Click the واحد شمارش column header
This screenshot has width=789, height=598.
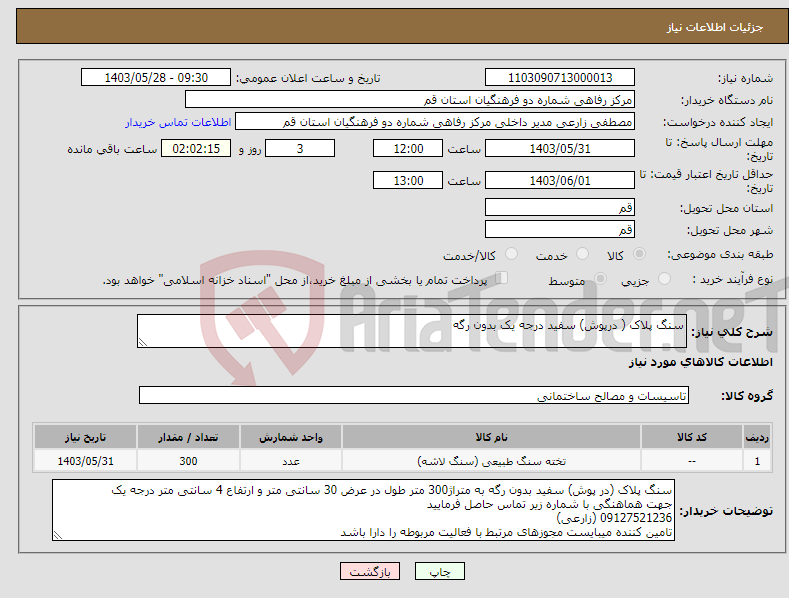click(x=291, y=437)
